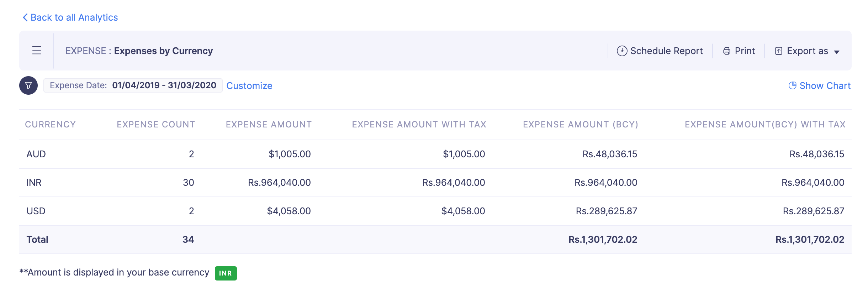Click the Print button label

tap(745, 51)
